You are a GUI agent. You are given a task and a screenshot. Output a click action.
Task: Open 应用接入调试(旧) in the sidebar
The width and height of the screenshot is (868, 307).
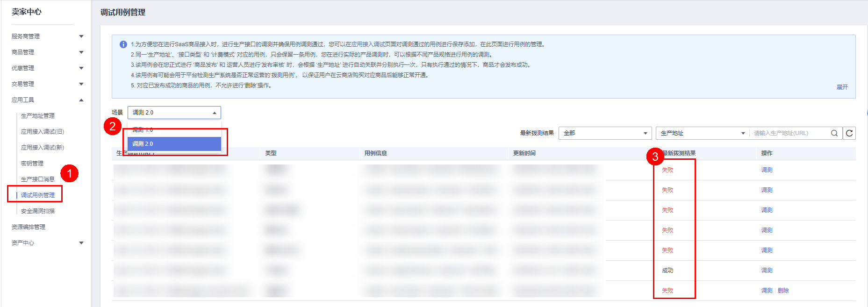tap(43, 132)
